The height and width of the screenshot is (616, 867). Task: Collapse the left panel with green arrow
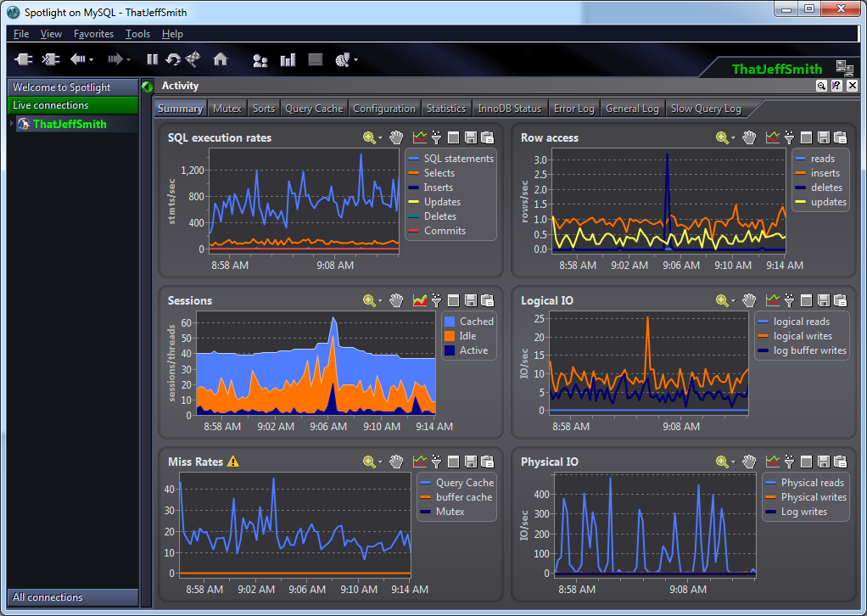pos(147,87)
